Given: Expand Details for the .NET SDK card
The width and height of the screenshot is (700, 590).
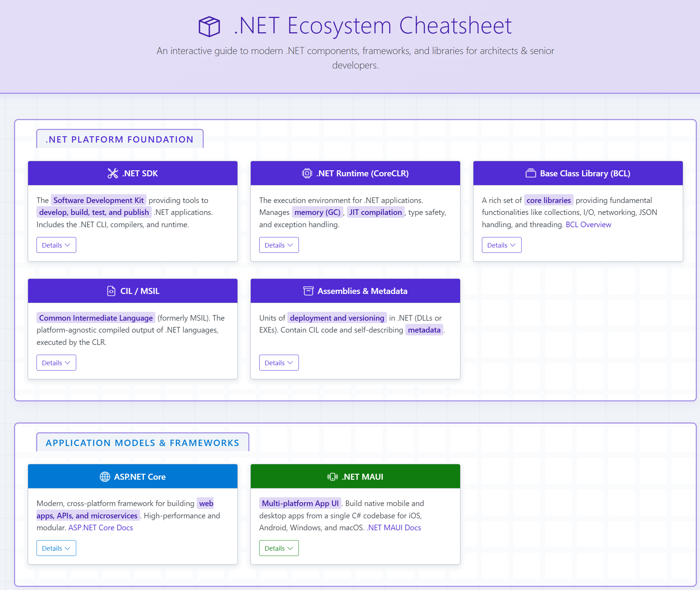Looking at the screenshot, I should [56, 245].
